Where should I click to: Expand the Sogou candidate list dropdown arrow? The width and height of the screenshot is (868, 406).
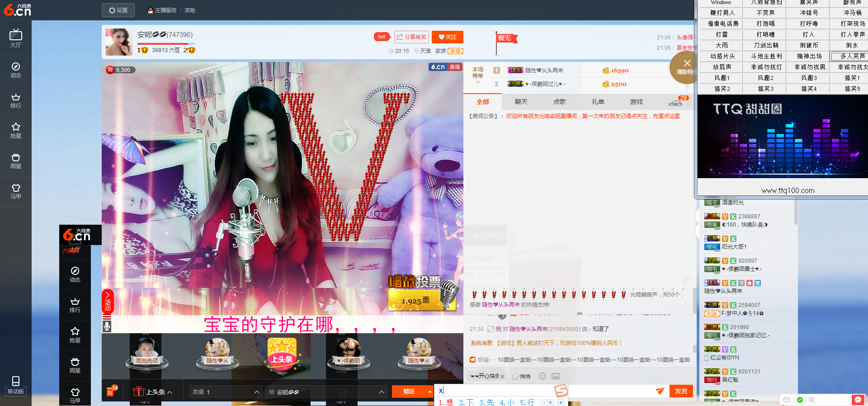pyautogui.click(x=561, y=402)
